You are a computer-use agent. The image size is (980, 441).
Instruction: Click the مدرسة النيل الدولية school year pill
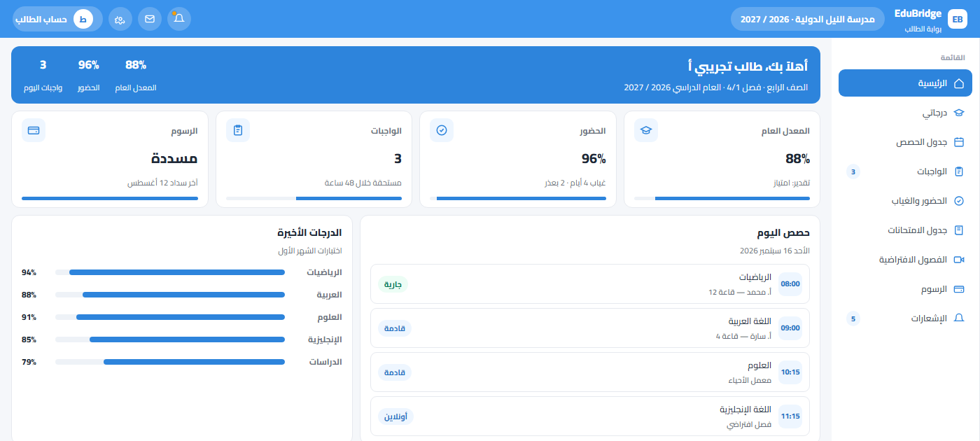(x=807, y=19)
